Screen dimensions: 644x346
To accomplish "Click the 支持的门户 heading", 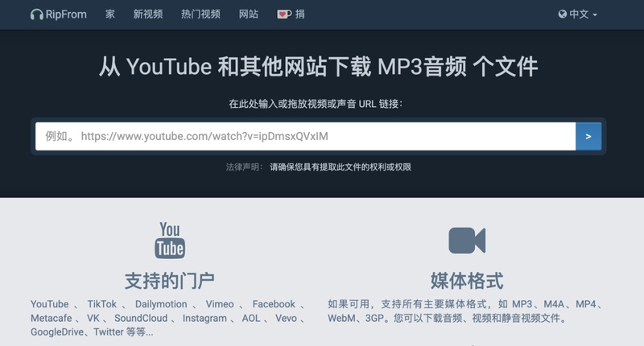I will coord(170,281).
